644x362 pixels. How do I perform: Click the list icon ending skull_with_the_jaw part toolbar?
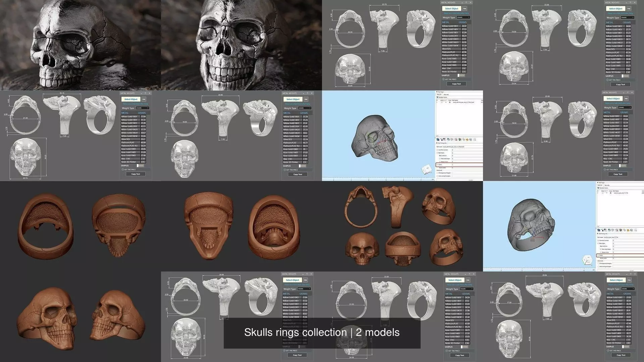click(x=475, y=139)
